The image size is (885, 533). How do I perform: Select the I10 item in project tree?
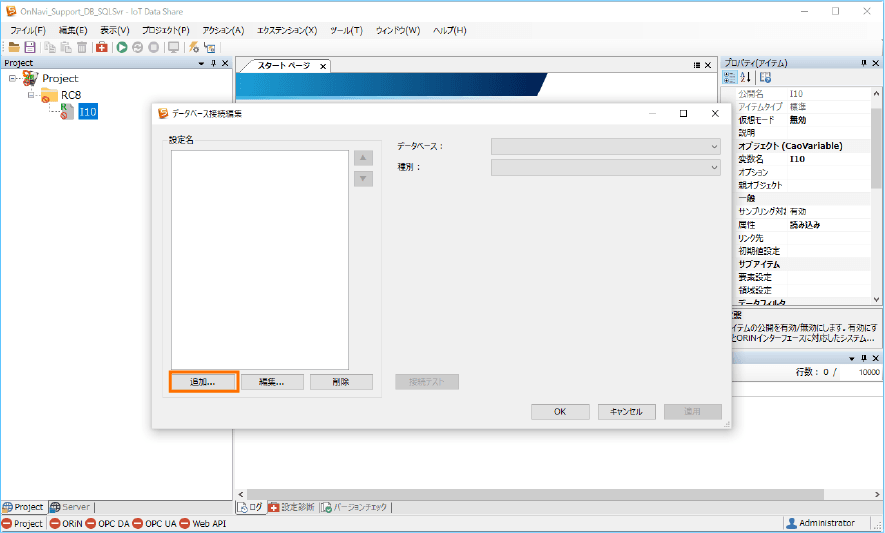tap(88, 112)
